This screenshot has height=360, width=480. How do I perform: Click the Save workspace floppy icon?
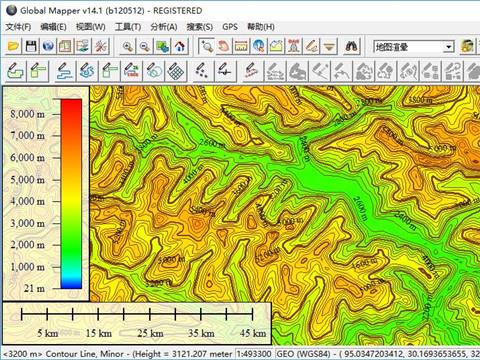click(31, 46)
